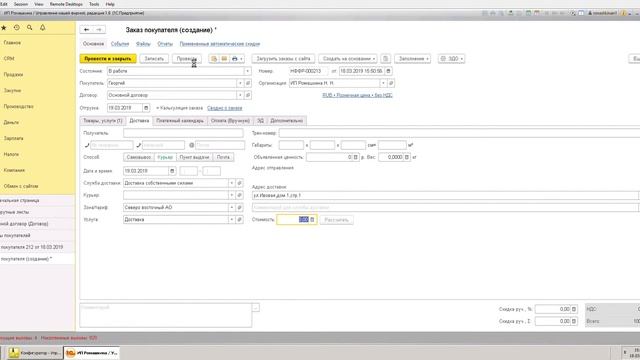
Task: Go back with the left arrow
Action: [86, 30]
